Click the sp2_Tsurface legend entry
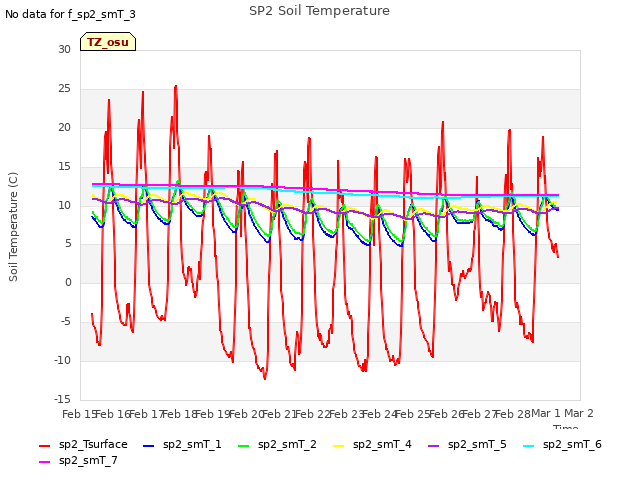 click(x=83, y=444)
